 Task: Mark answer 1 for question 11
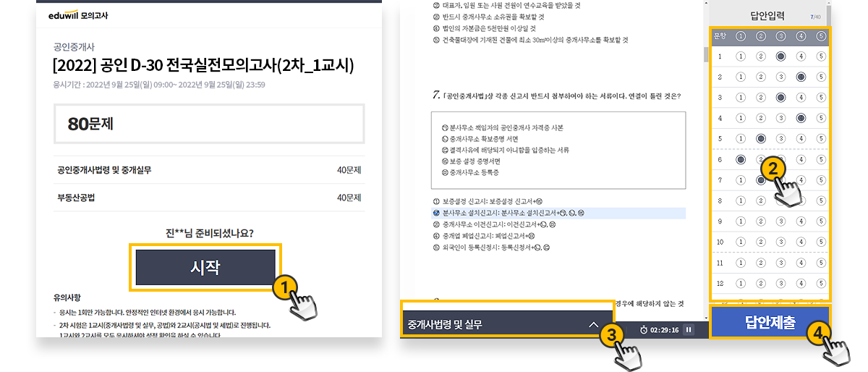tap(741, 263)
